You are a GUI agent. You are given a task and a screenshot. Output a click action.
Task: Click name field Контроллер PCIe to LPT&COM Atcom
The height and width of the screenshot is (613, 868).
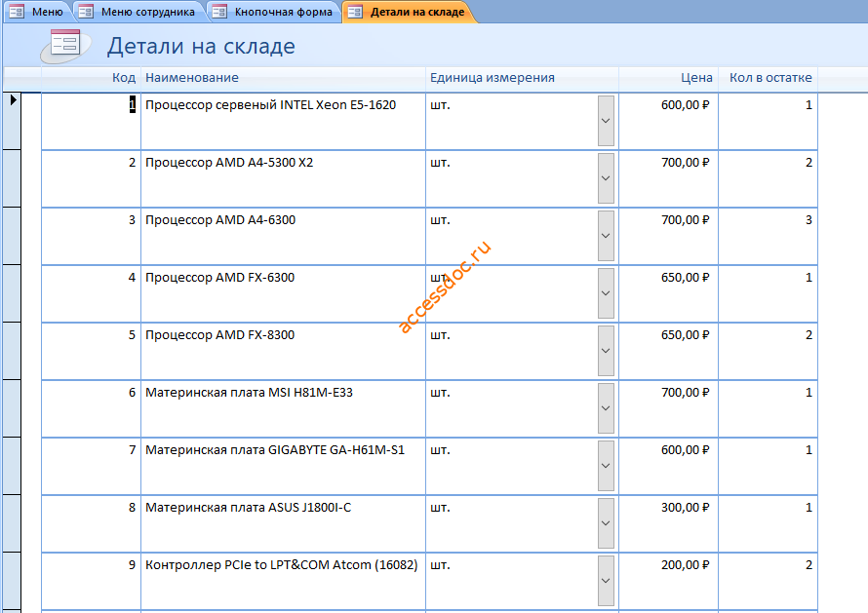284,582
